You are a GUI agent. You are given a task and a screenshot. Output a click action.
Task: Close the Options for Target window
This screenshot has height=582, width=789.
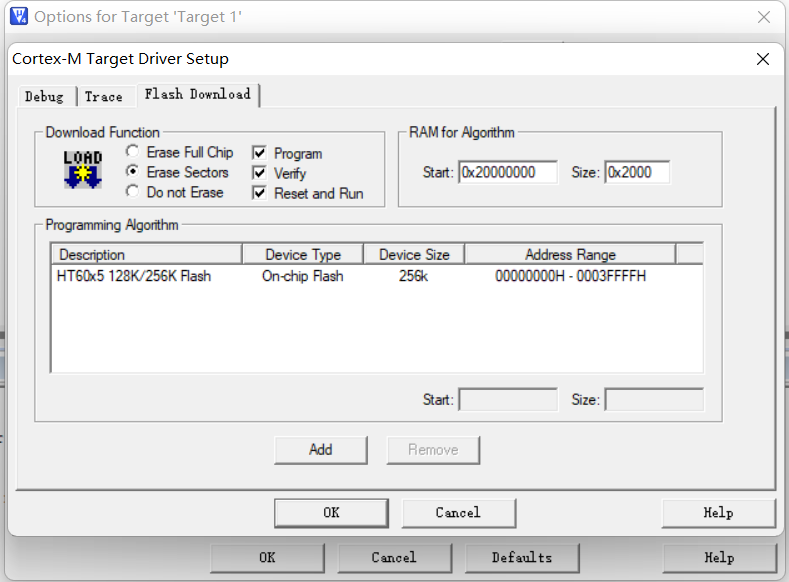click(764, 17)
